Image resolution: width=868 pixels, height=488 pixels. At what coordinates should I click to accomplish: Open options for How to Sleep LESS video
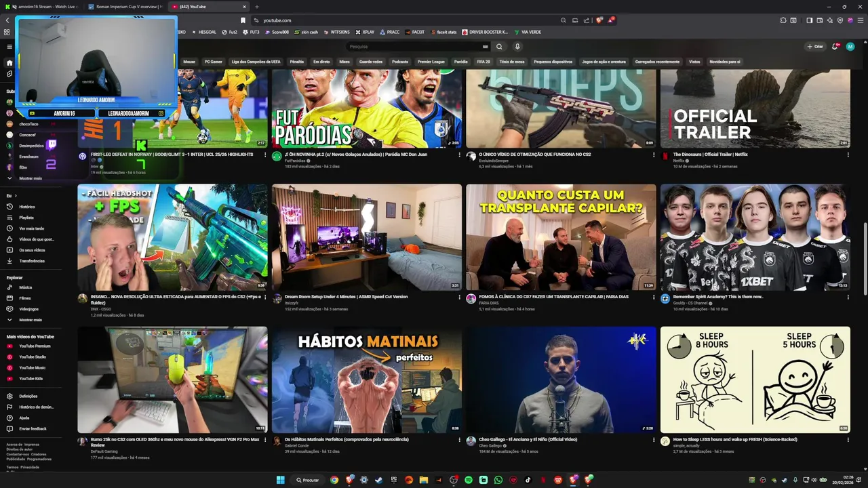tap(848, 439)
